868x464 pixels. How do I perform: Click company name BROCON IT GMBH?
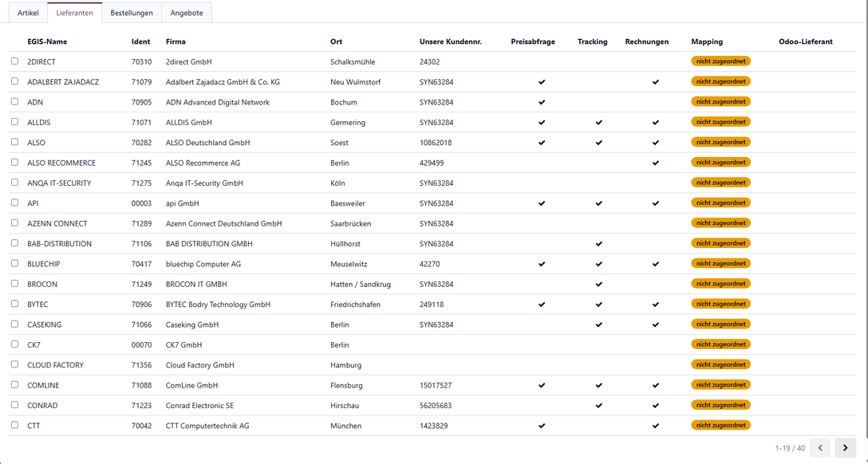(196, 285)
